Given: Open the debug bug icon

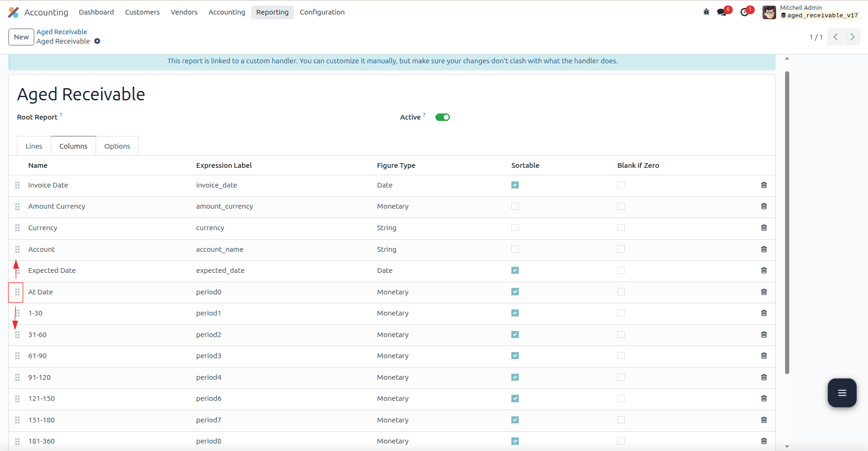Looking at the screenshot, I should [x=706, y=12].
